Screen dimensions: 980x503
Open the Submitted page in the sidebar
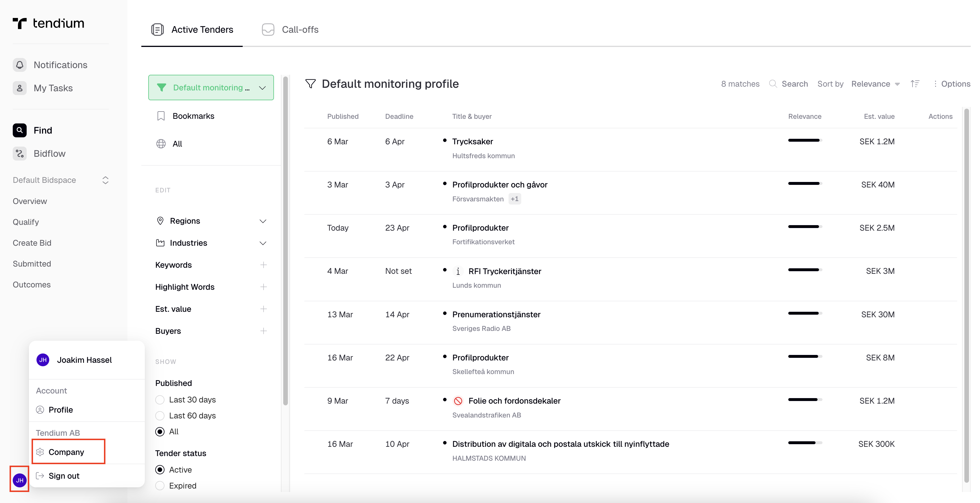[x=32, y=263]
